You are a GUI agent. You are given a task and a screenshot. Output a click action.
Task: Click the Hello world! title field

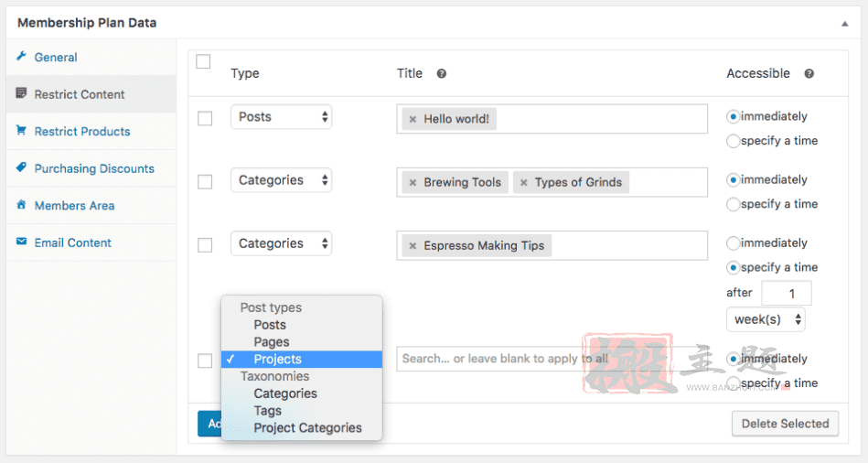tap(552, 119)
